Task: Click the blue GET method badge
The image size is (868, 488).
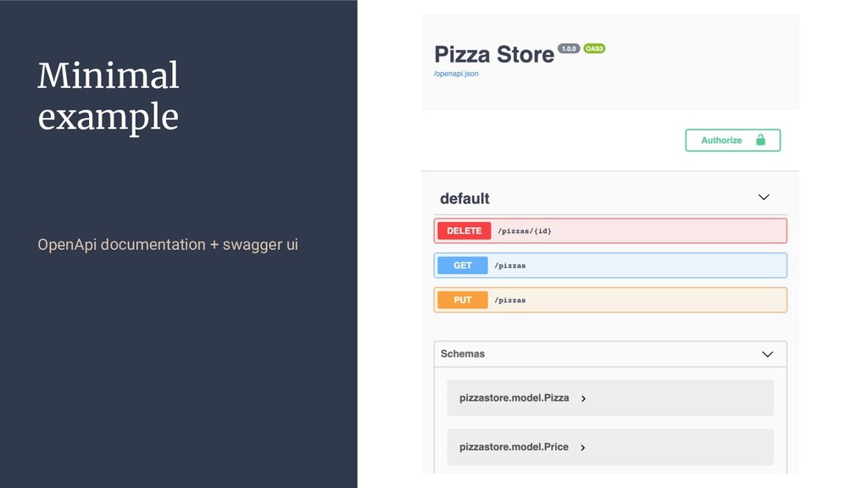Action: pyautogui.click(x=463, y=265)
